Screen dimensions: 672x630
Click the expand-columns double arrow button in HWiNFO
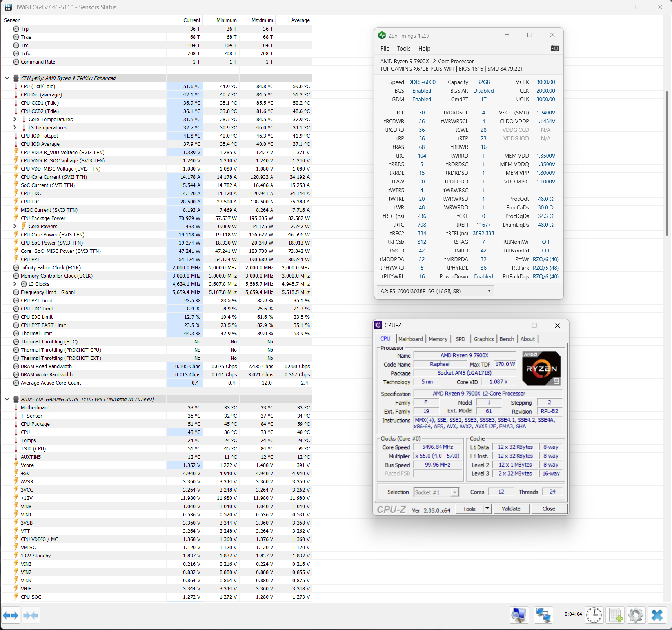(11, 615)
